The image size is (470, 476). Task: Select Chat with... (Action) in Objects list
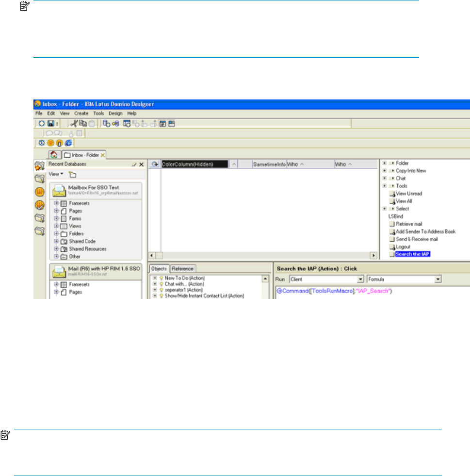point(184,284)
